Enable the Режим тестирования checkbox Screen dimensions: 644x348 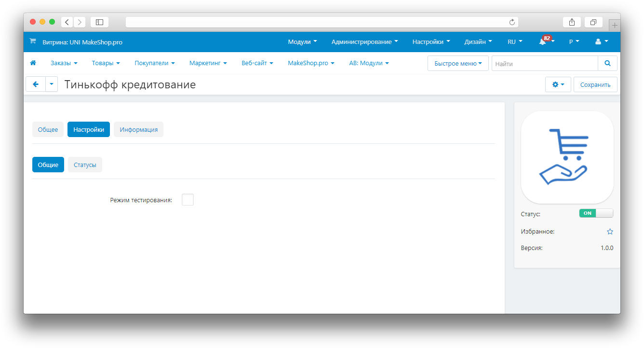188,200
